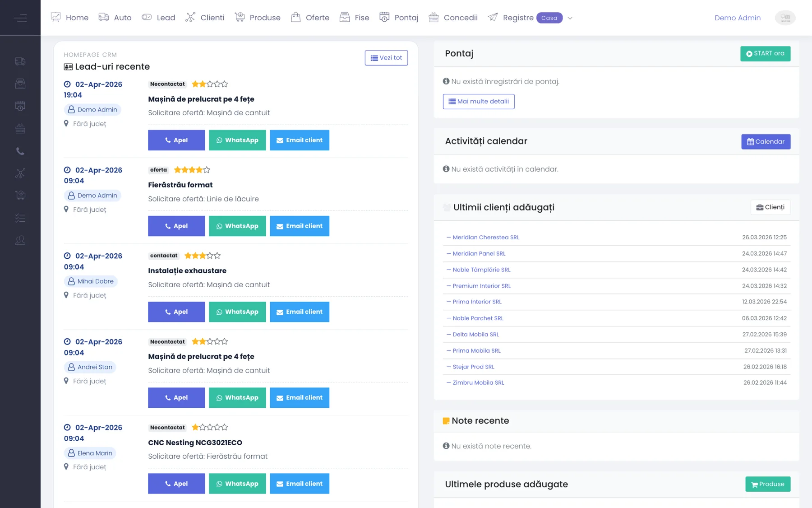Open Meridian Cherestea SRL client link
The width and height of the screenshot is (812, 508).
coord(486,238)
